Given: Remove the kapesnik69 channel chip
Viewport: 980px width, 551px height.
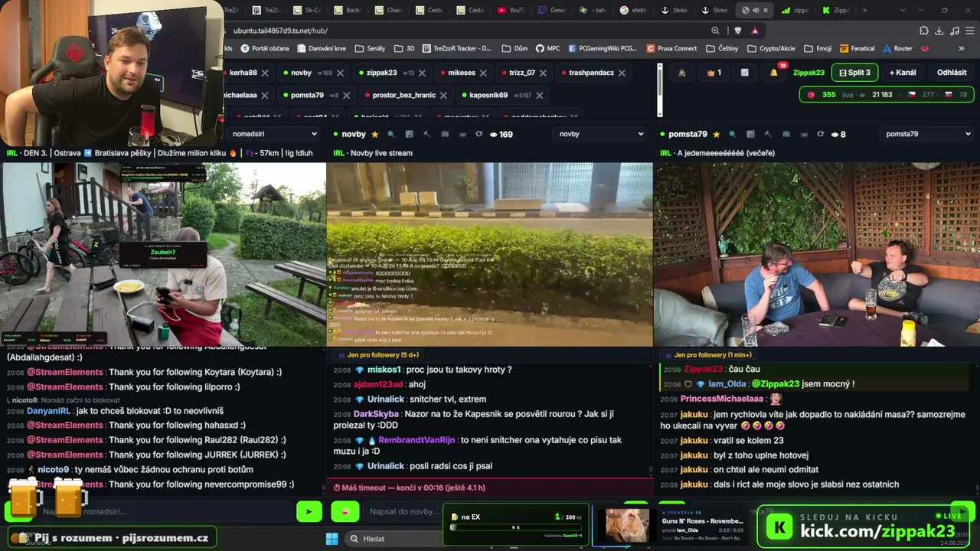Looking at the screenshot, I should 540,96.
